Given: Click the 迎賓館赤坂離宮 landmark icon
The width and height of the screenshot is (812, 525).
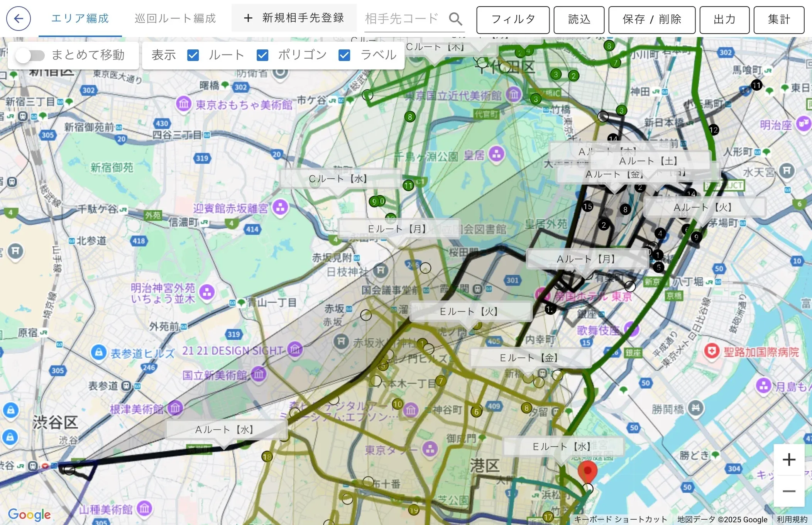Looking at the screenshot, I should pyautogui.click(x=280, y=207).
